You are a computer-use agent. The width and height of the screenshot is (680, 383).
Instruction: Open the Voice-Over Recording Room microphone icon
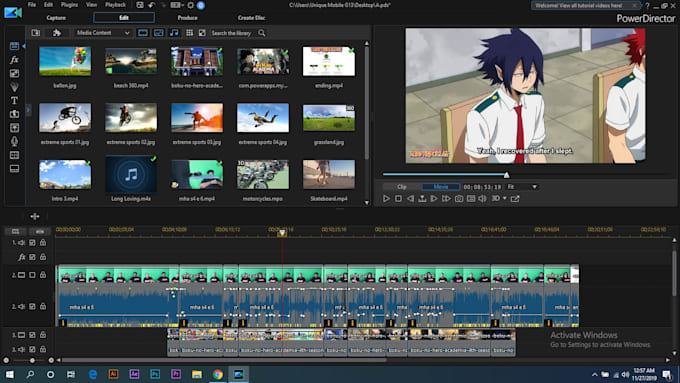pos(14,141)
